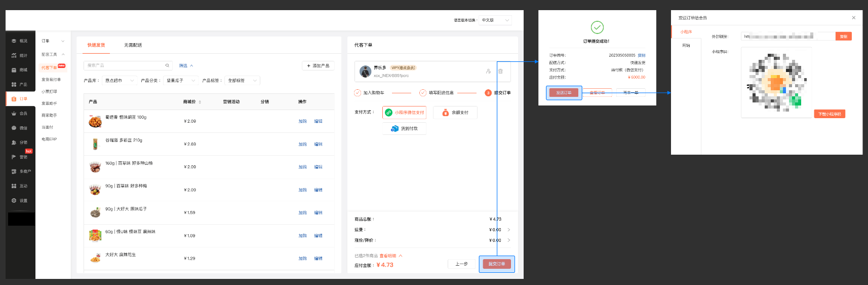Viewport: 868px width, 285px height.
Task: Click 查看订单 in success popup
Action: click(597, 93)
